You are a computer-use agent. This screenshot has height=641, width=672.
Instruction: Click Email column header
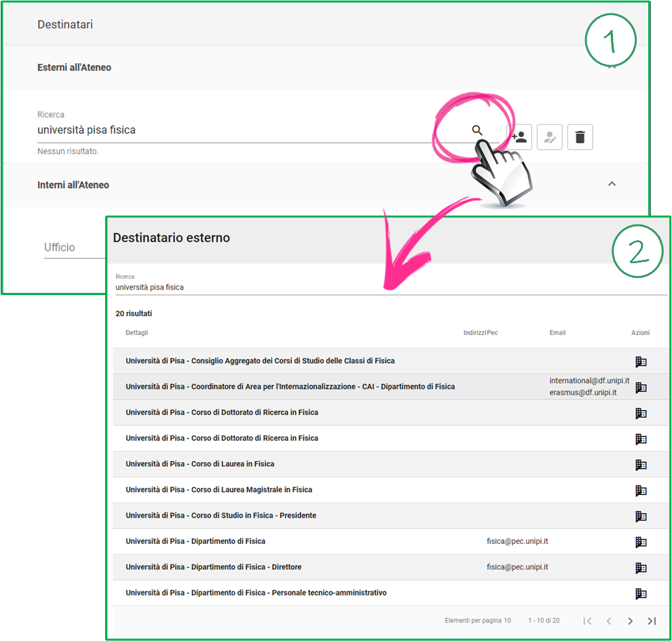(557, 332)
